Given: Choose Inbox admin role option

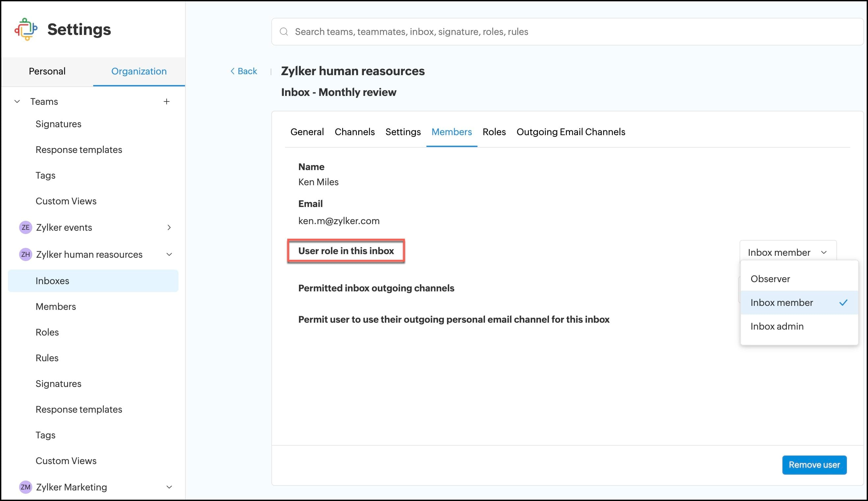Looking at the screenshot, I should tap(777, 326).
